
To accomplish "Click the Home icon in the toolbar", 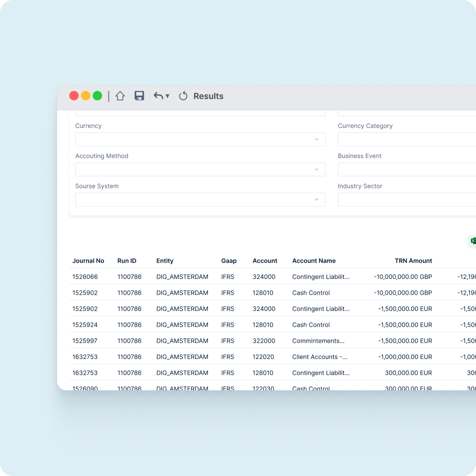I will 120,96.
